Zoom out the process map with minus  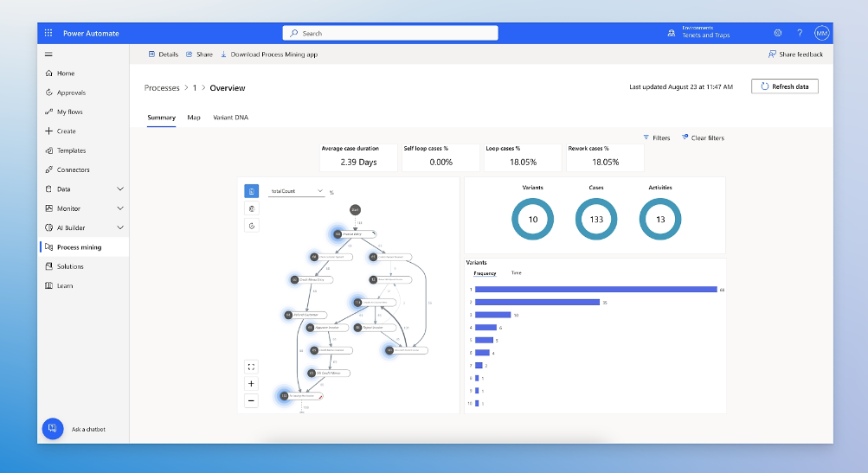(251, 400)
